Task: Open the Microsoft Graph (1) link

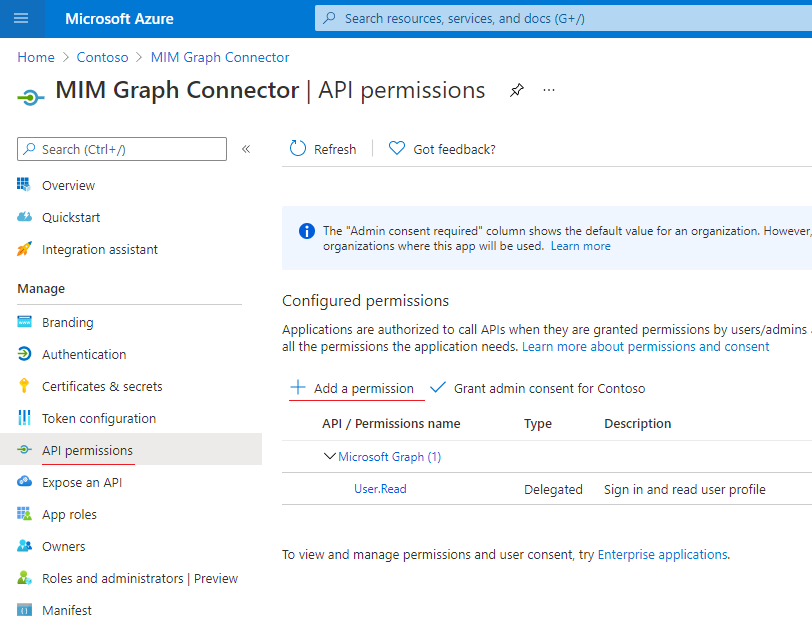Action: click(389, 457)
